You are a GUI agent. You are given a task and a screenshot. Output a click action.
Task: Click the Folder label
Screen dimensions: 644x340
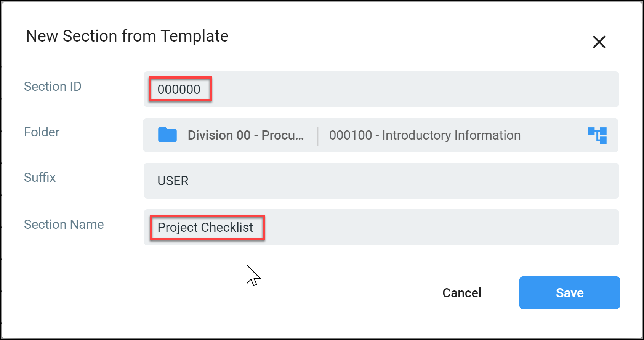click(x=42, y=132)
